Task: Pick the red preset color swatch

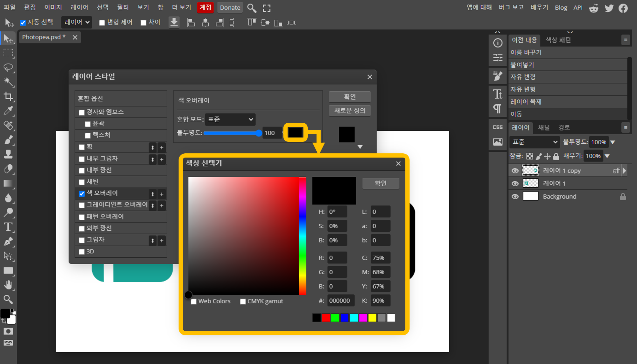Action: click(x=326, y=318)
